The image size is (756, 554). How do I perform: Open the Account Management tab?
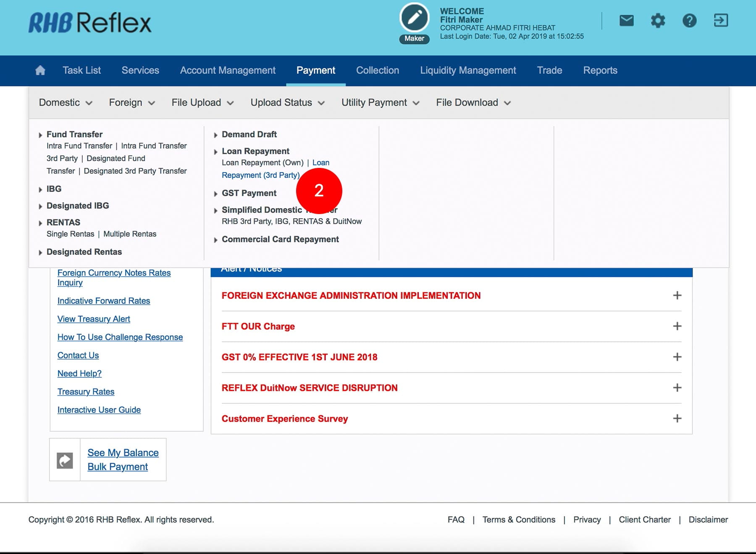coord(228,71)
